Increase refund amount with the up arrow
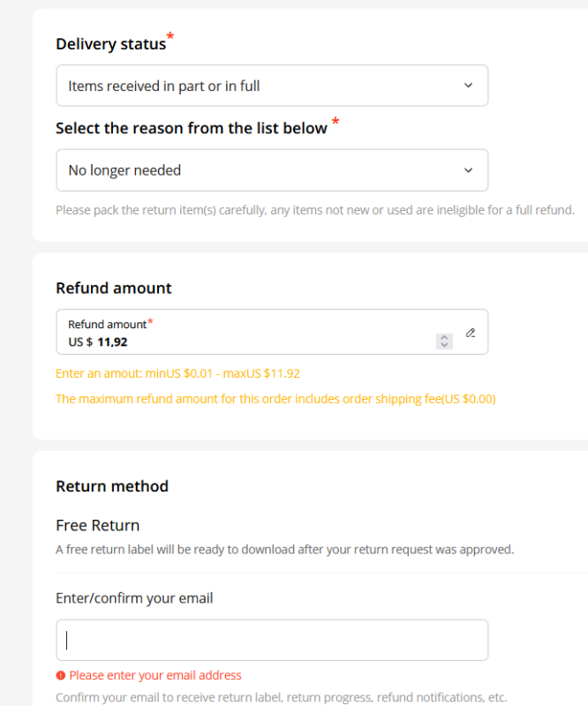This screenshot has width=588, height=706. (x=444, y=337)
